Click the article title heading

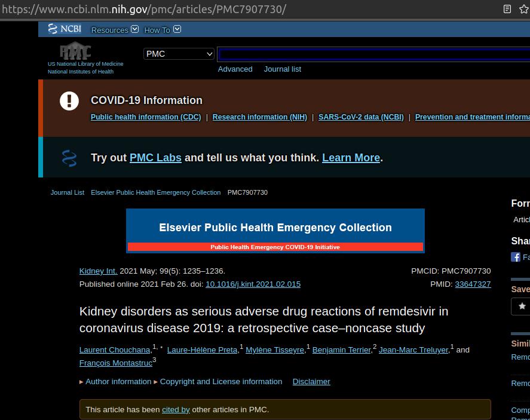coord(264,320)
